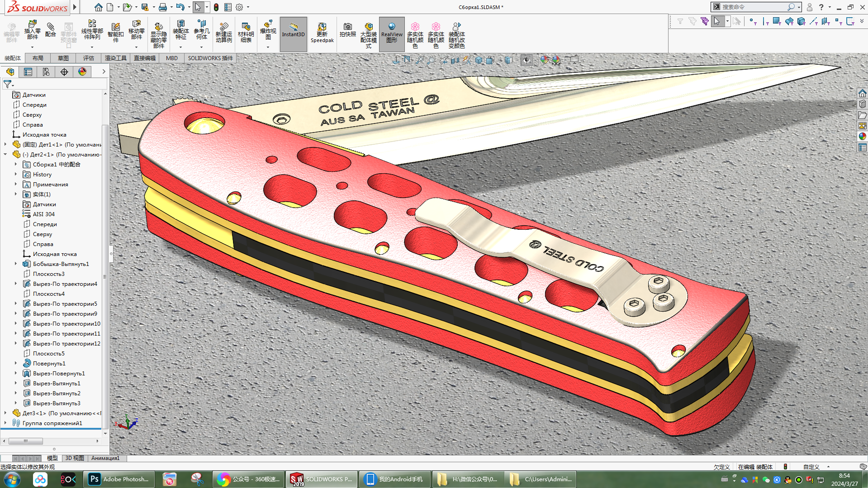Toggle the Filter Faces selection filter

[777, 21]
